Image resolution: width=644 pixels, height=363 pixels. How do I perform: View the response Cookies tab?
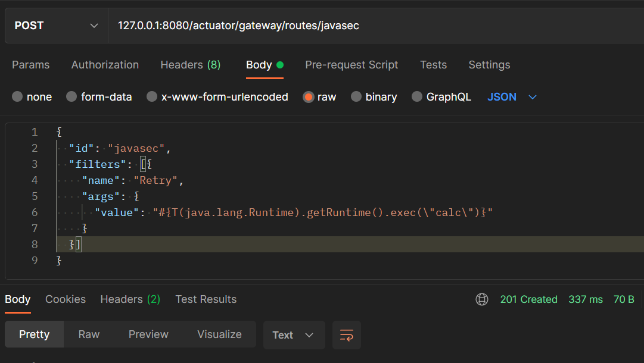[x=66, y=299]
